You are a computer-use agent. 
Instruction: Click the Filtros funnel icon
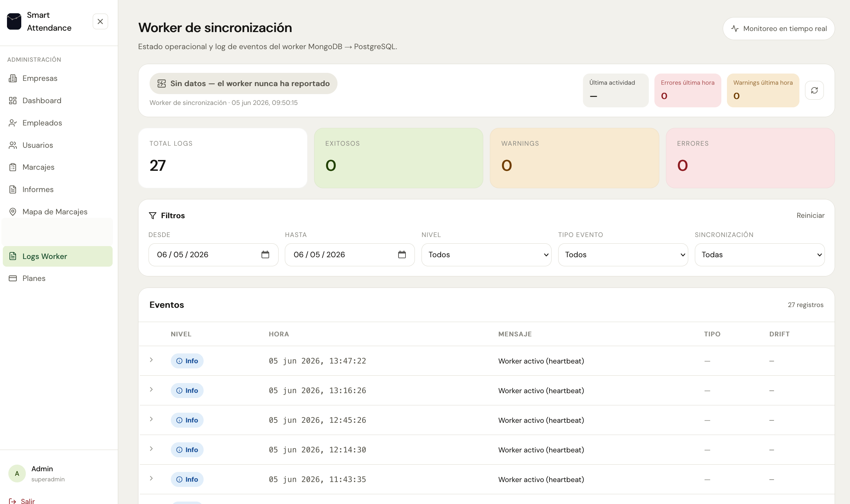pyautogui.click(x=152, y=215)
